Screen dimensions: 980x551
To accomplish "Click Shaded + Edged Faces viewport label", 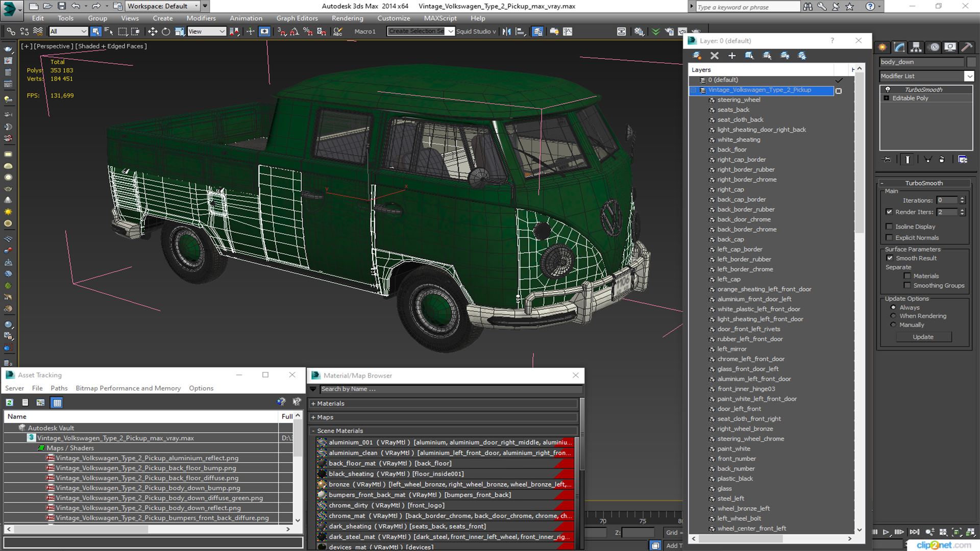I will pos(111,46).
